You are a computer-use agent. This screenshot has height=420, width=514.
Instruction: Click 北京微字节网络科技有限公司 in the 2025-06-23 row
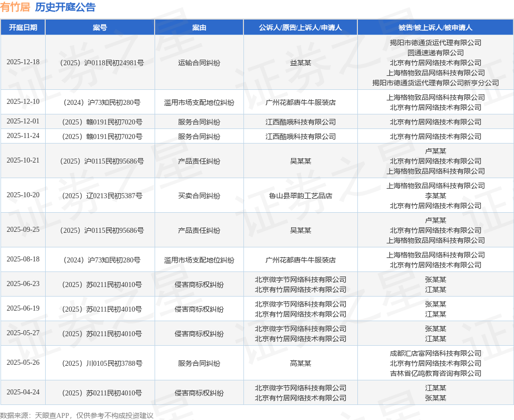[300, 280]
